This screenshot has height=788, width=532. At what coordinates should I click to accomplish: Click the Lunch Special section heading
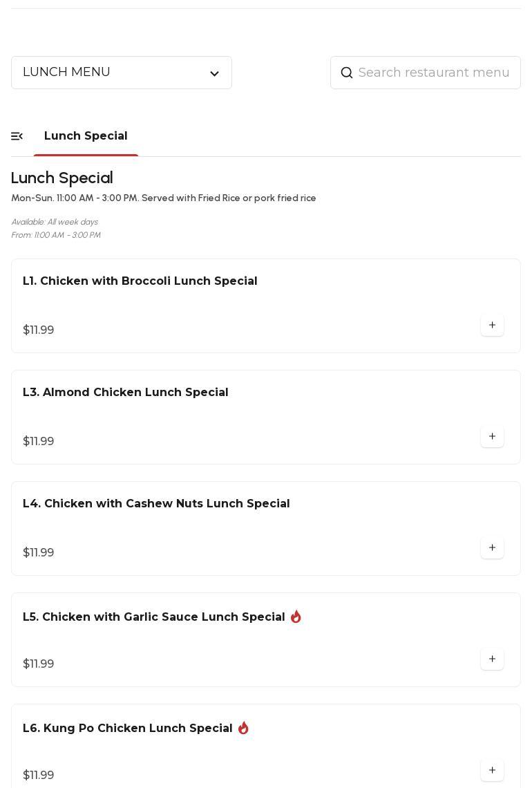point(62,178)
